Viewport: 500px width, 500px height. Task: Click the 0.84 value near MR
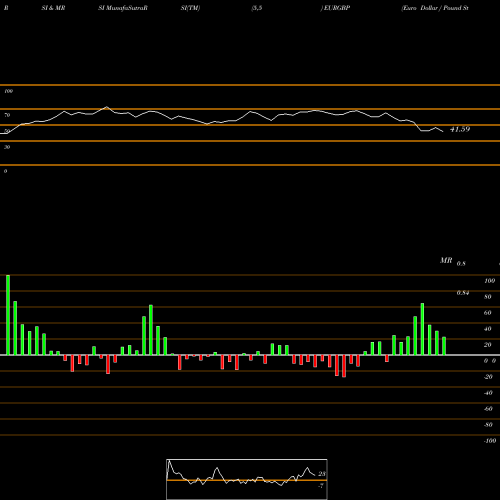pos(463,293)
